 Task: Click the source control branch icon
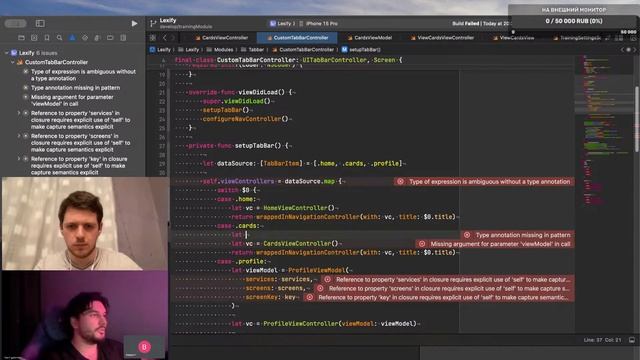tap(153, 23)
